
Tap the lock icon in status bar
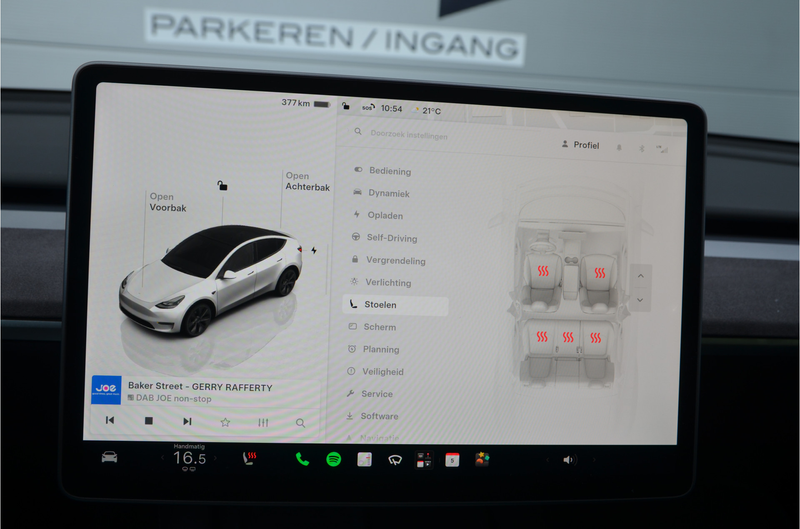345,106
